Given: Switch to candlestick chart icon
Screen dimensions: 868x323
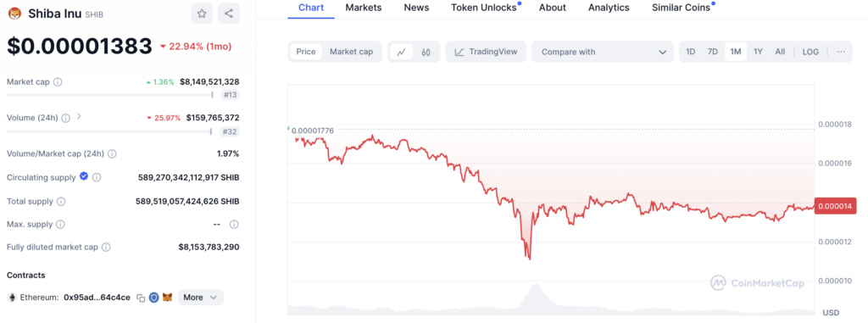Looking at the screenshot, I should [x=426, y=52].
